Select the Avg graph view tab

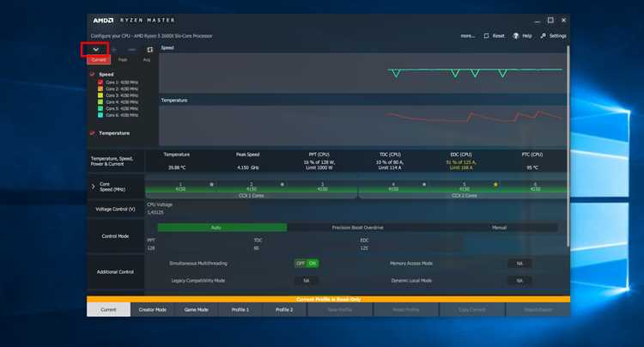coord(146,60)
